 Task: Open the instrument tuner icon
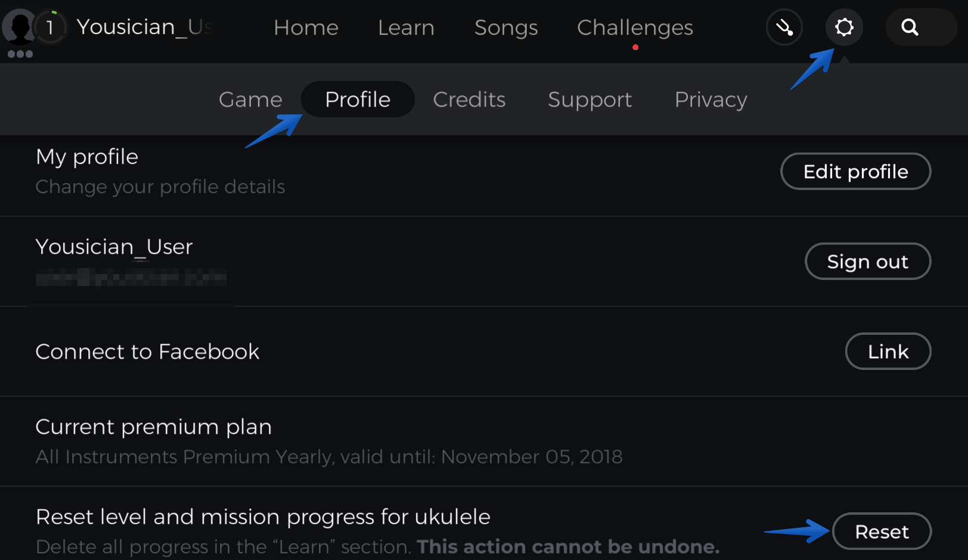click(x=784, y=27)
